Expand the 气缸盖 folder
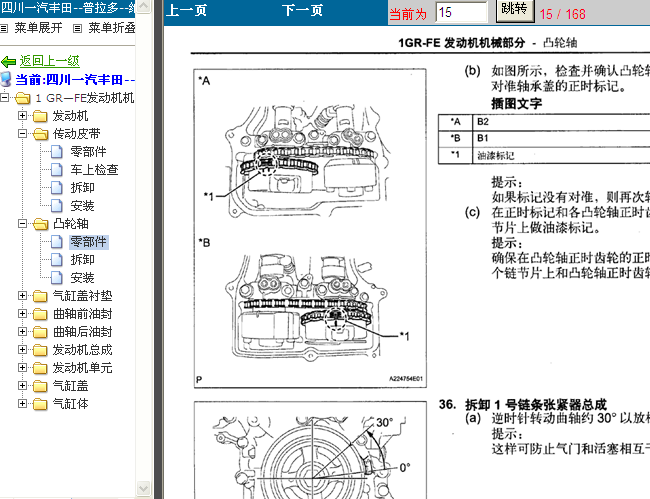 click(x=22, y=385)
